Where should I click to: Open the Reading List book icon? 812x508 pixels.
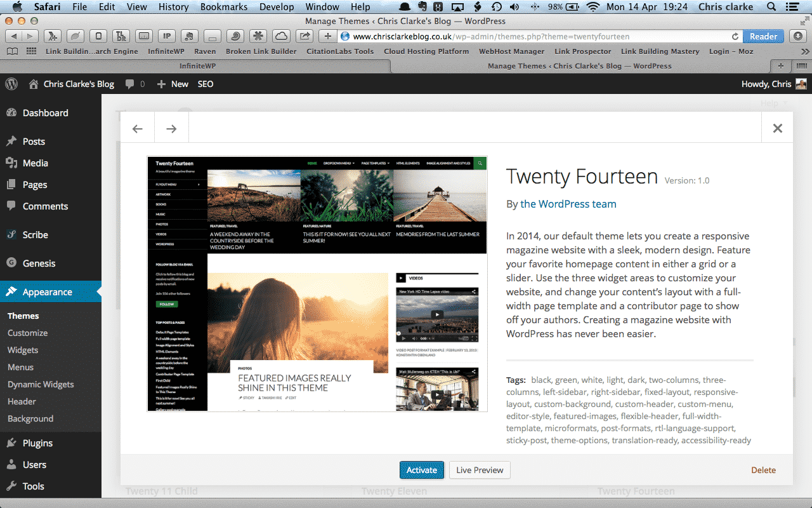coord(13,51)
